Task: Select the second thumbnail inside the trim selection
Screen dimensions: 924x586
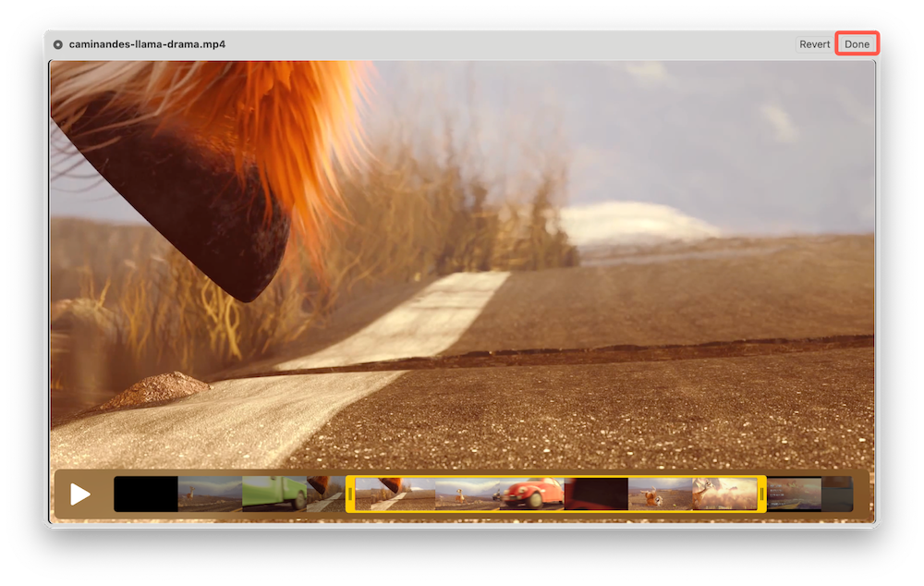Action: tap(467, 494)
